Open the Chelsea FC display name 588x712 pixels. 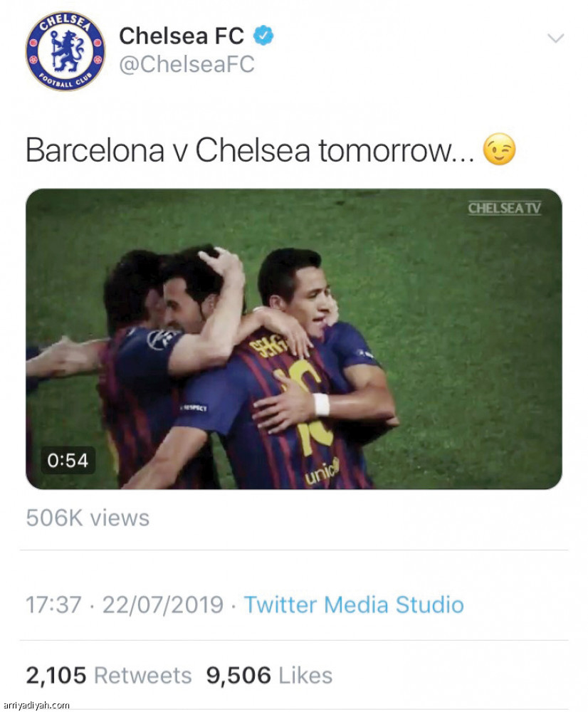point(182,36)
